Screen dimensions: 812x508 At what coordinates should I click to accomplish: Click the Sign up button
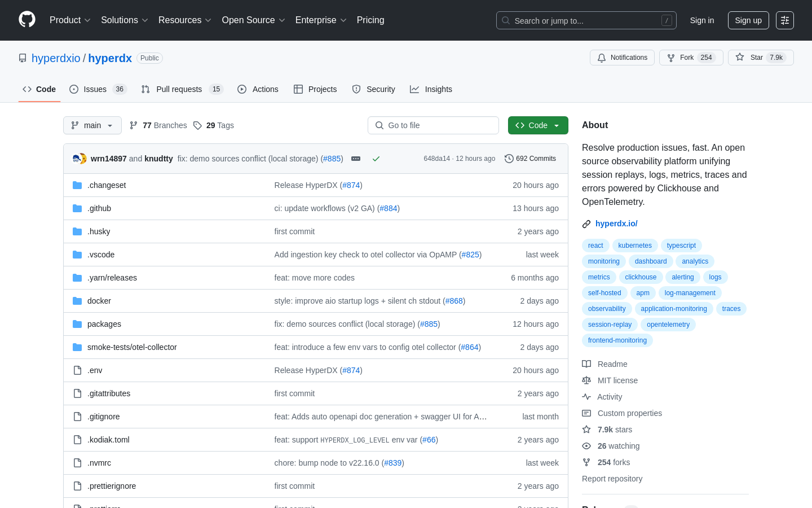pyautogui.click(x=748, y=20)
